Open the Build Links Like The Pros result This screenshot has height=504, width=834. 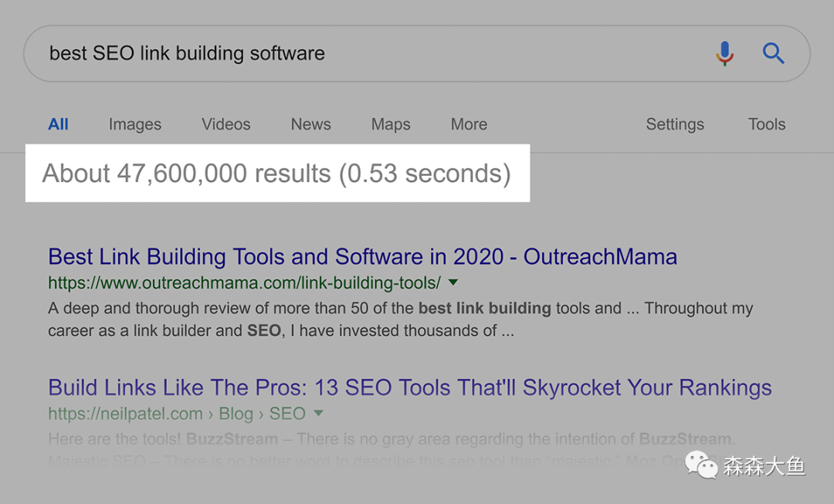[409, 387]
